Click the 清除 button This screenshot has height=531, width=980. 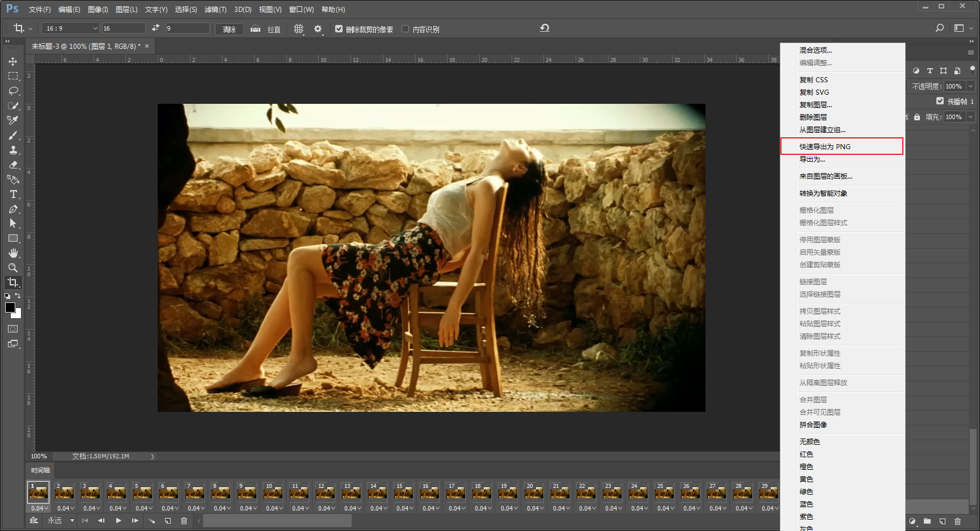click(x=229, y=29)
